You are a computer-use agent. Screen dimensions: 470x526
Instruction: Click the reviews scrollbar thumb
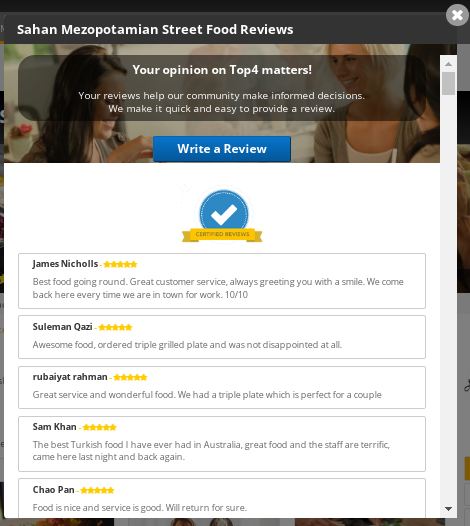(x=448, y=83)
